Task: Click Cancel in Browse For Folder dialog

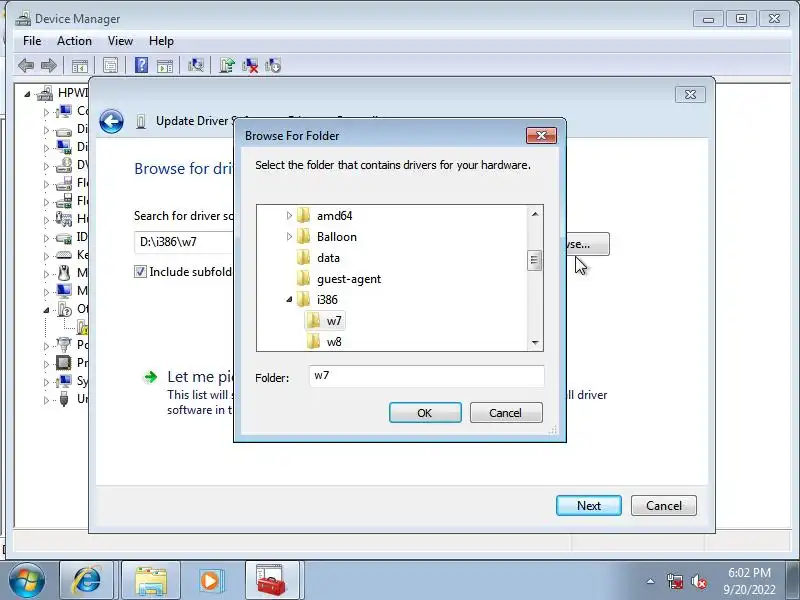Action: tap(506, 413)
